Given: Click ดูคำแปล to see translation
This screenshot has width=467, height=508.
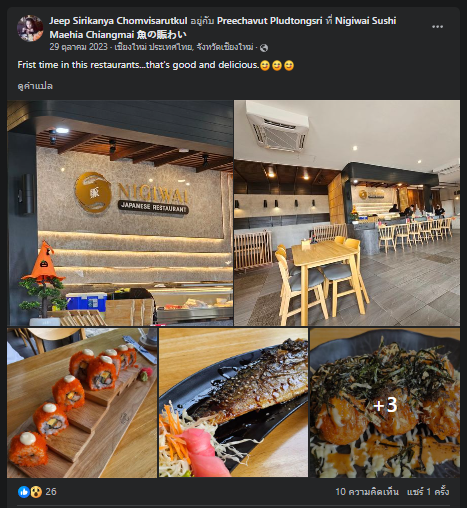Looking at the screenshot, I should (35, 86).
